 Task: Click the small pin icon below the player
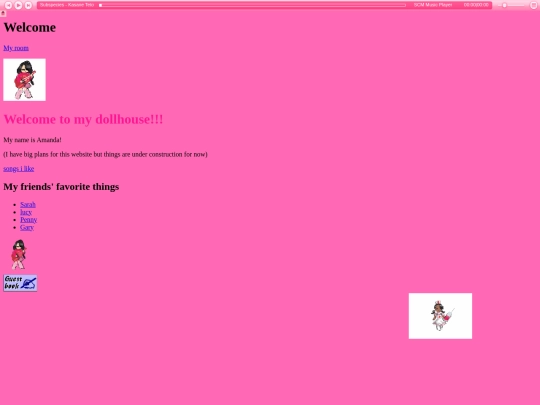coord(3,13)
